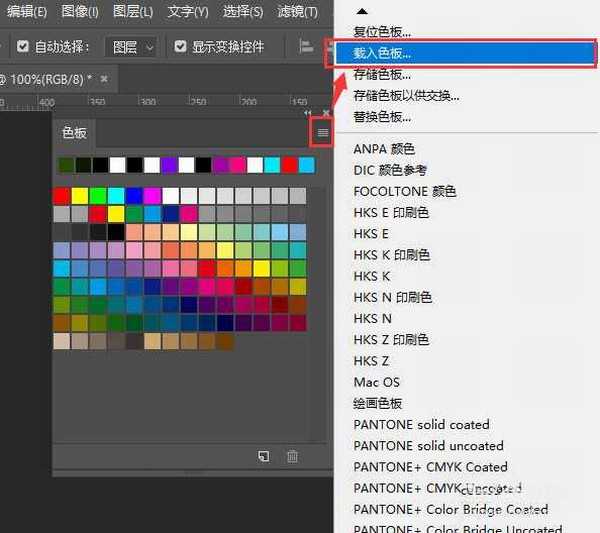600x533 pixels.
Task: Choose the Mac OS swatch set
Action: [376, 382]
